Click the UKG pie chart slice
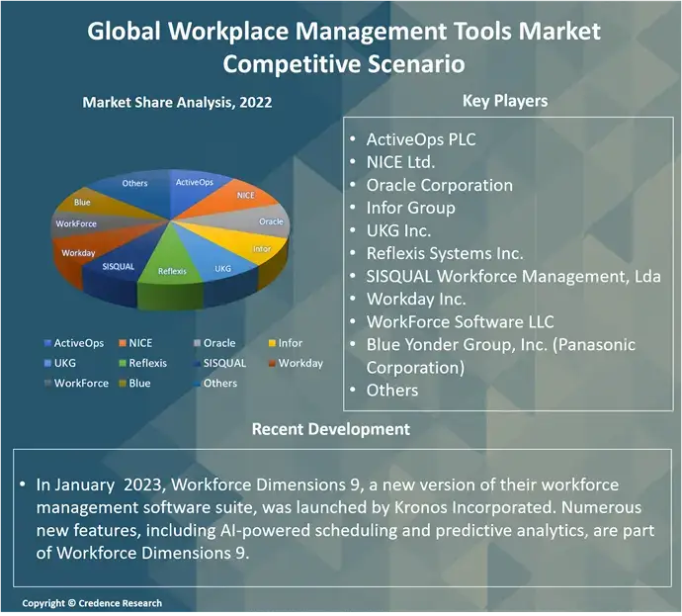682x616 pixels. click(x=223, y=267)
